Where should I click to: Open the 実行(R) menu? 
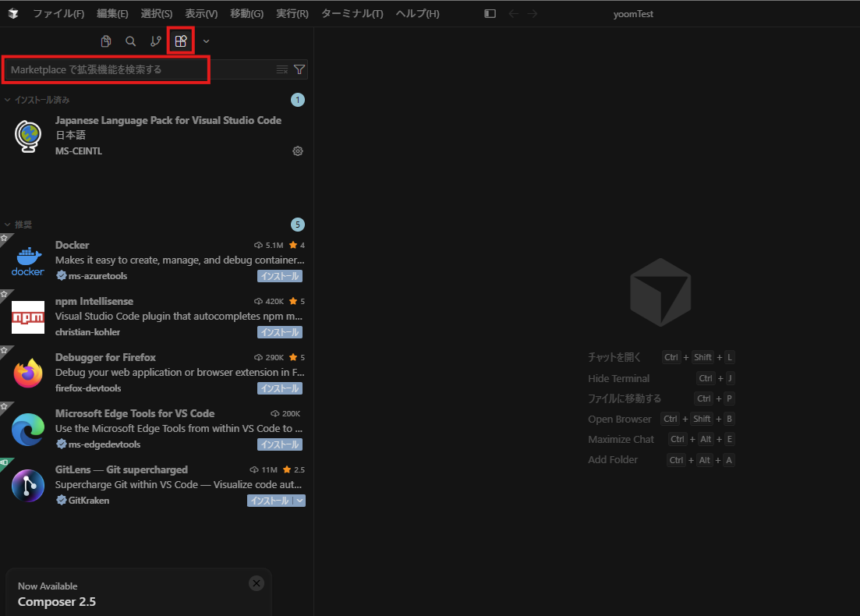[x=292, y=14]
